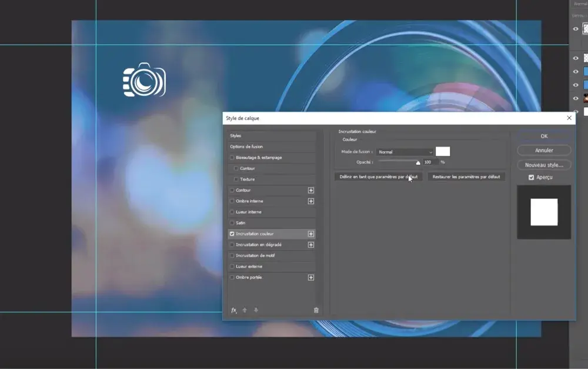This screenshot has height=369, width=588.
Task: Check the Lueur interne effect
Action: click(232, 212)
